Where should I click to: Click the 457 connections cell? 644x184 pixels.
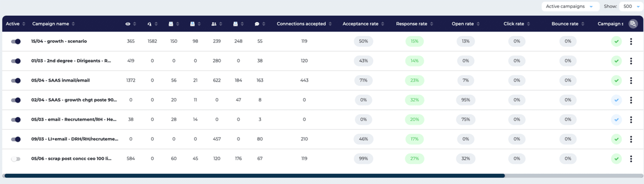coord(217,139)
